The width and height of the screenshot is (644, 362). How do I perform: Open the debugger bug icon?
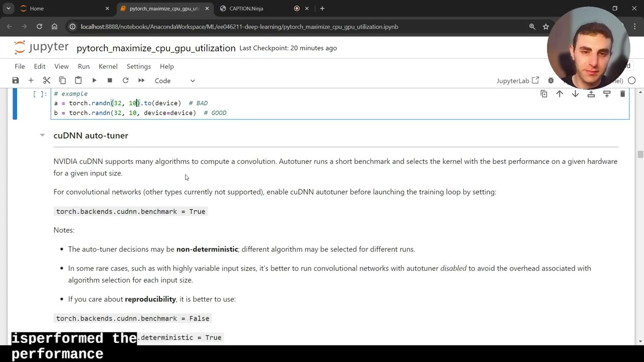click(x=551, y=80)
